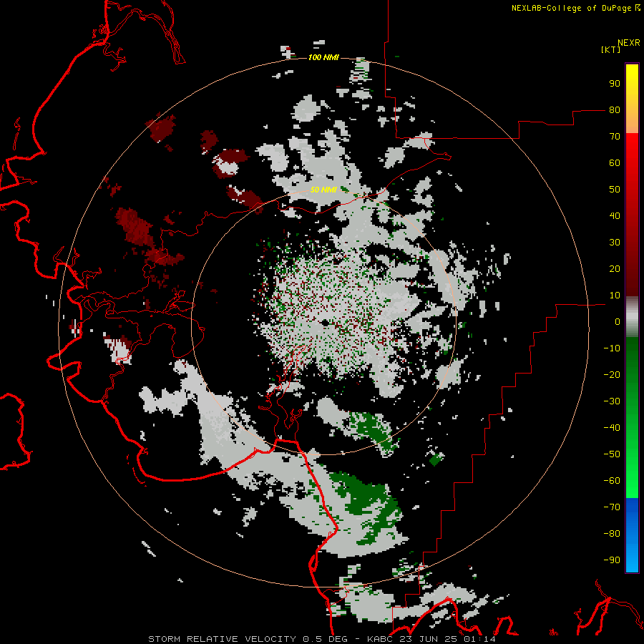Select the 50 NMI range ring label
This screenshot has height=644, width=644.
click(323, 190)
